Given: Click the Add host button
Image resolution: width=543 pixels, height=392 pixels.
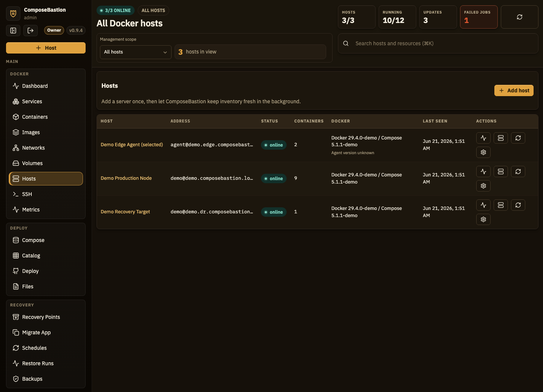Looking at the screenshot, I should 514,90.
